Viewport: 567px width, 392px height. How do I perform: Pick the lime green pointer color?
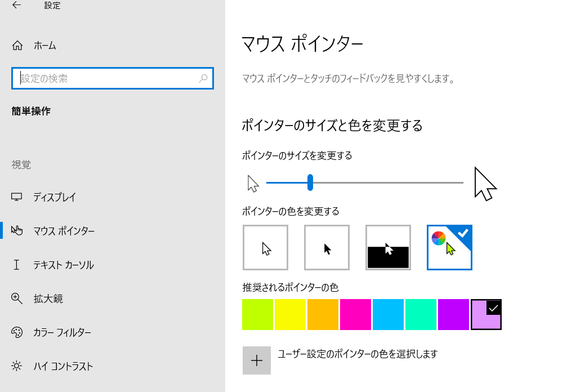[257, 315]
